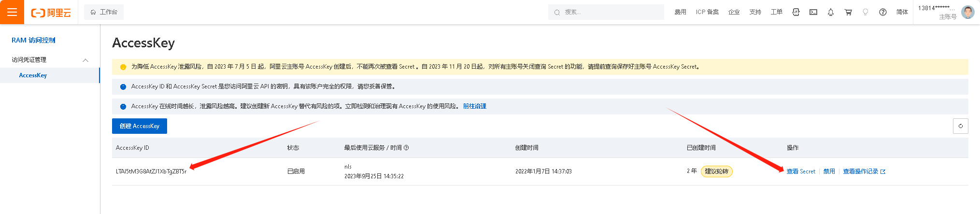The width and height of the screenshot is (980, 214).
Task: Click 查看 Secret link
Action: 801,171
